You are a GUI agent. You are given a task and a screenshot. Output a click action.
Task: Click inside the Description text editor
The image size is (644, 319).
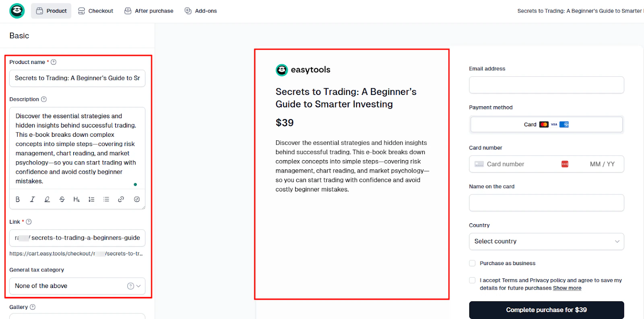point(77,148)
